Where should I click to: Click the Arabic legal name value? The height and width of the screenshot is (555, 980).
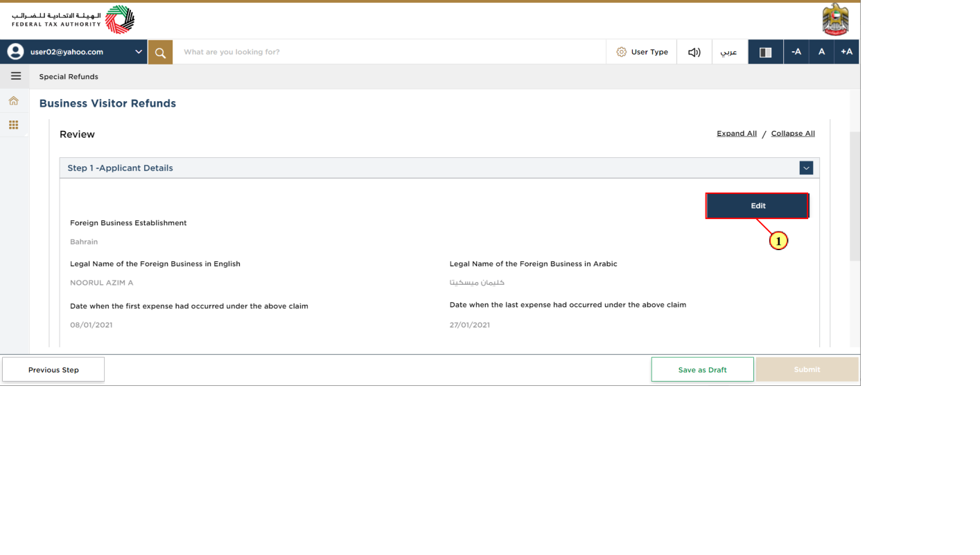point(477,283)
